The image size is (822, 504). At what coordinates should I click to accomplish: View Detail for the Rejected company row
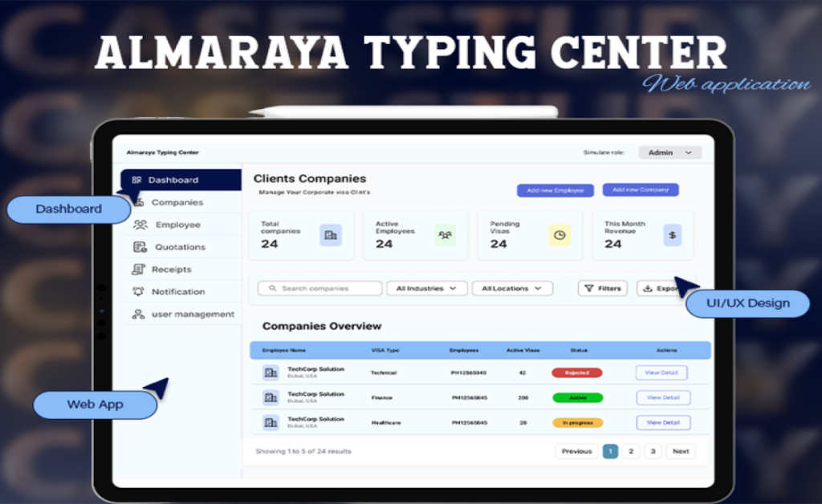pos(662,372)
